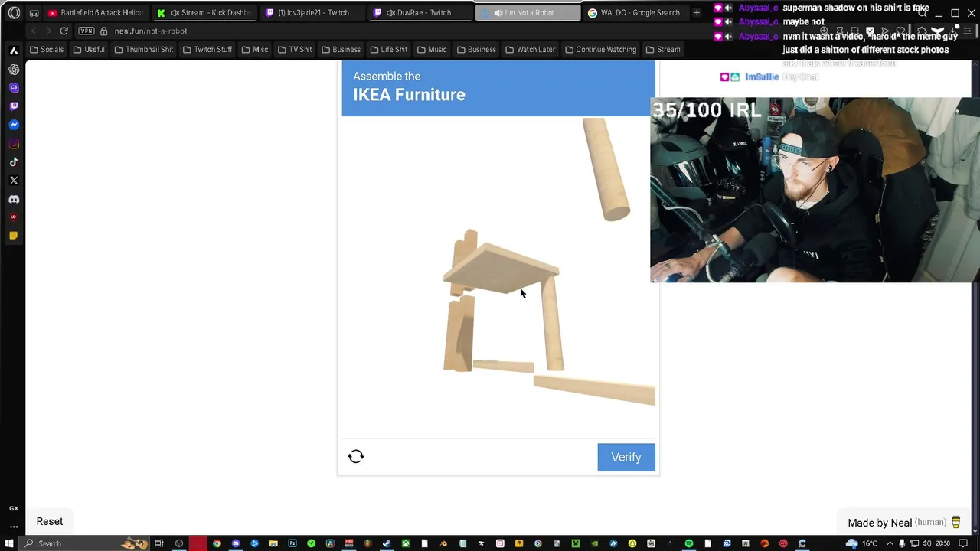The height and width of the screenshot is (551, 980).
Task: Open the Continue Watching bookmark folder
Action: [601, 49]
